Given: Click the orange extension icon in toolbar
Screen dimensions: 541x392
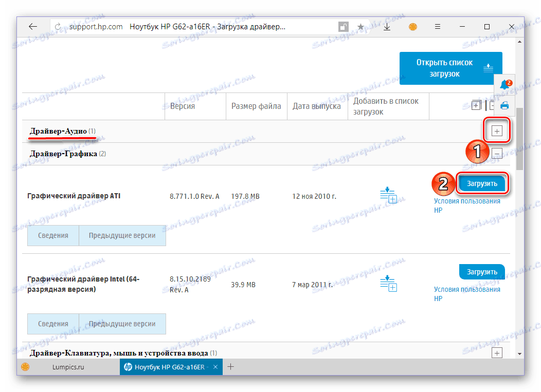Looking at the screenshot, I should (x=412, y=27).
